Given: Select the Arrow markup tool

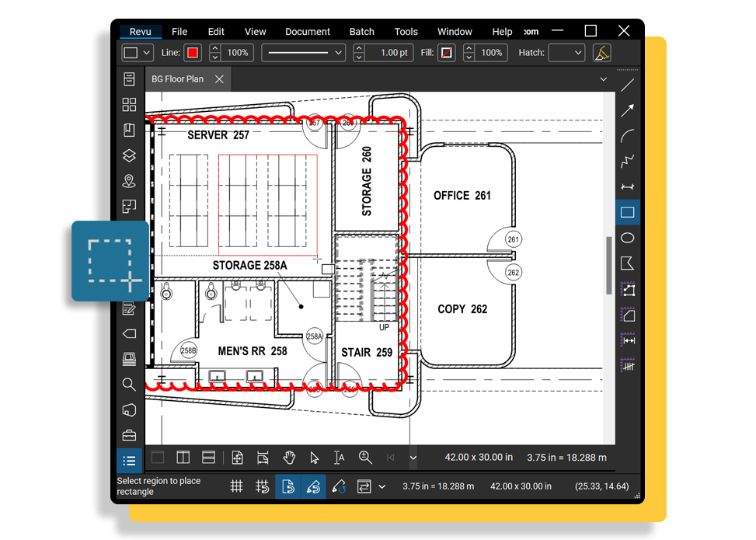Looking at the screenshot, I should pos(627,111).
